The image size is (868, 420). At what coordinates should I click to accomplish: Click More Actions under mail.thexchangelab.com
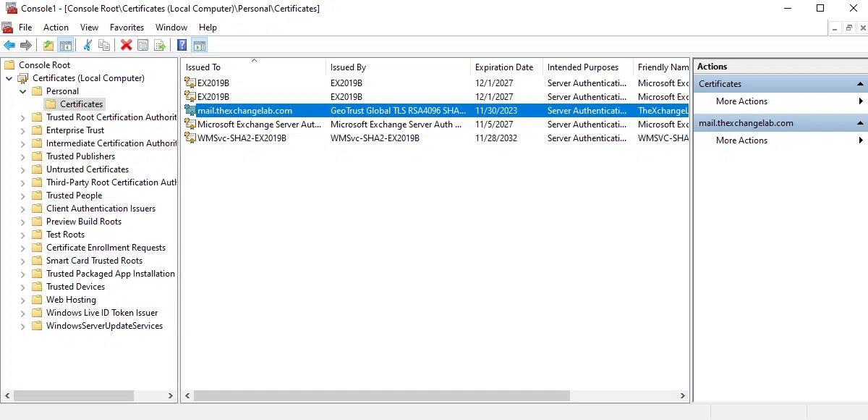point(741,140)
